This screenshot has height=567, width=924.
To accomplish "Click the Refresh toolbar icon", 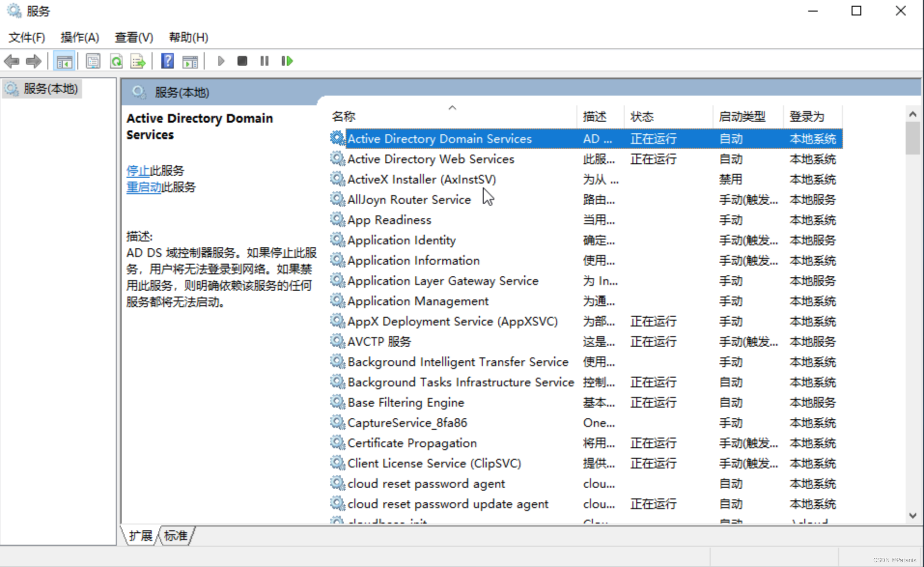I will click(x=116, y=61).
